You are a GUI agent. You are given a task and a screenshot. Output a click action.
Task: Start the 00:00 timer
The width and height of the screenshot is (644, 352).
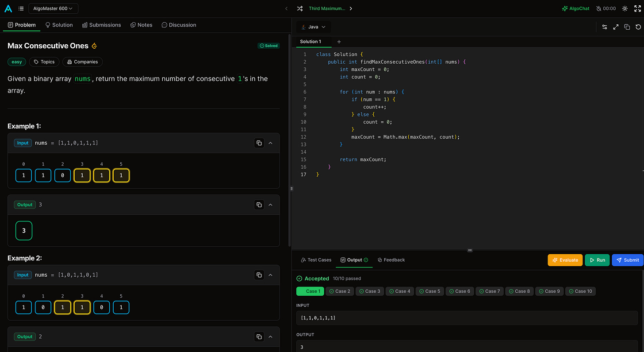[606, 8]
